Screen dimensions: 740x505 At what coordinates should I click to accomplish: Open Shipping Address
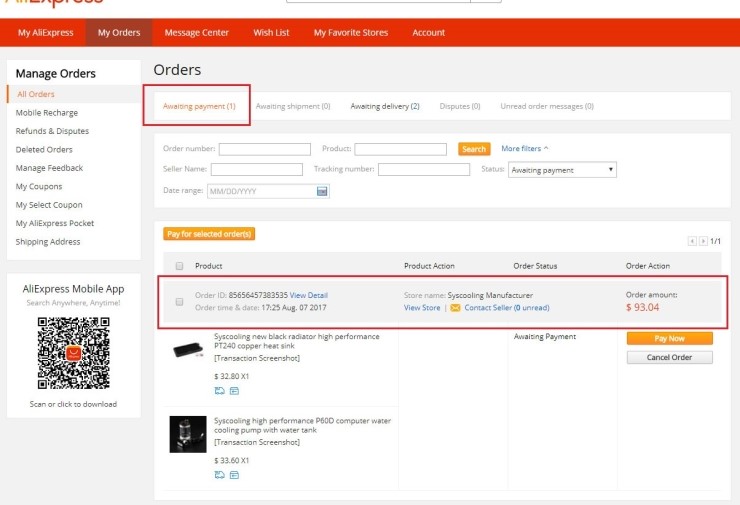pos(48,242)
